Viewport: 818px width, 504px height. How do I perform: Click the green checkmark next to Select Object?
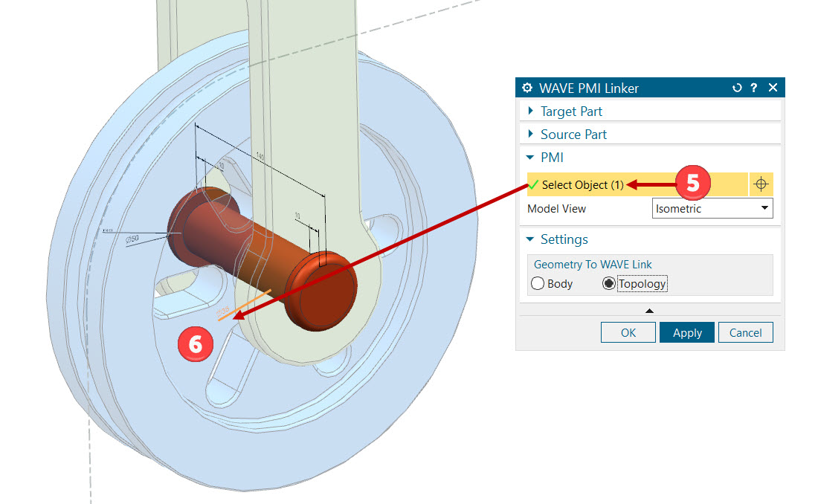coord(534,184)
